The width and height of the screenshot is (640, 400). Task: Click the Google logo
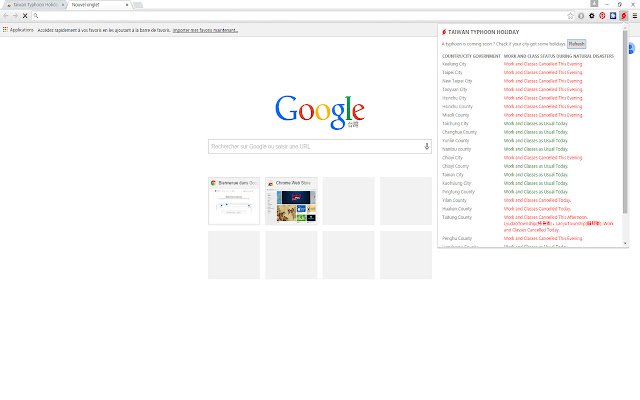(x=320, y=112)
